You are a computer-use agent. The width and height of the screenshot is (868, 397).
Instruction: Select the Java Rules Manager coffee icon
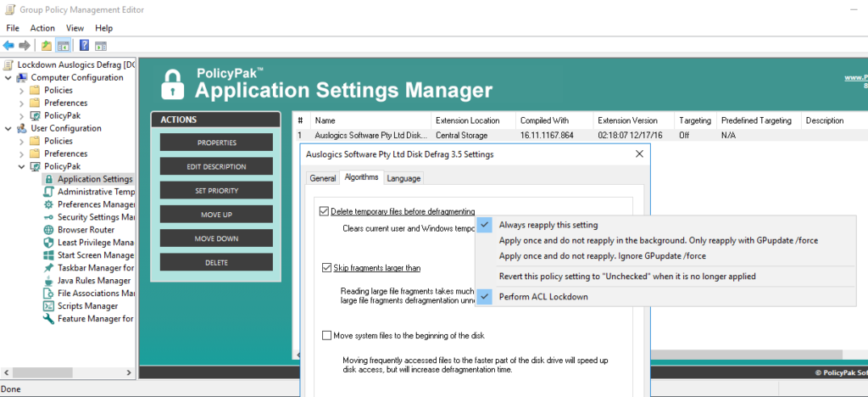(x=48, y=281)
